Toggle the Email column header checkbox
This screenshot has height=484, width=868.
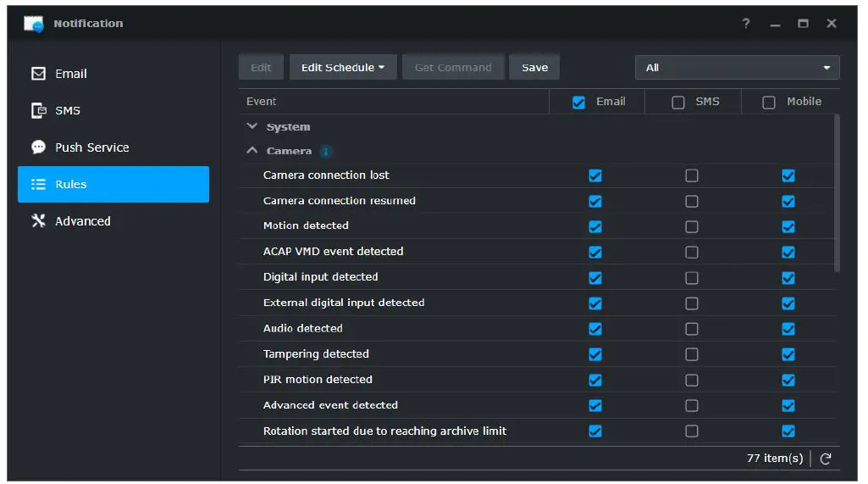click(x=578, y=103)
